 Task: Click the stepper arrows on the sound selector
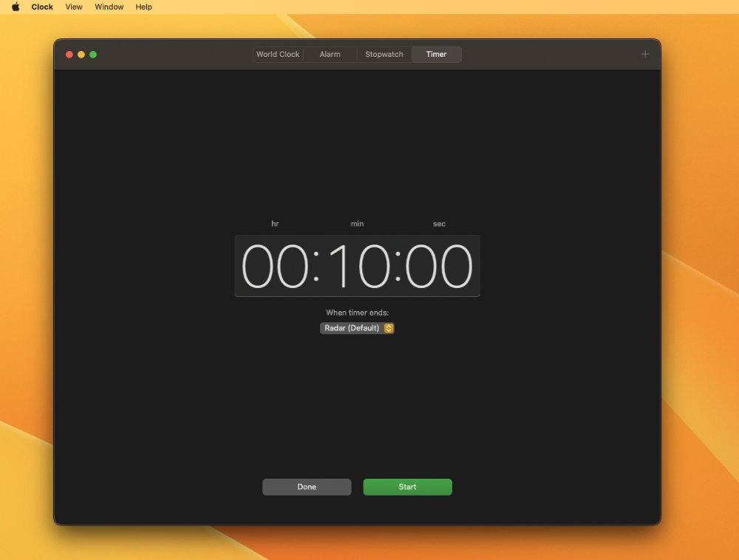tap(388, 328)
